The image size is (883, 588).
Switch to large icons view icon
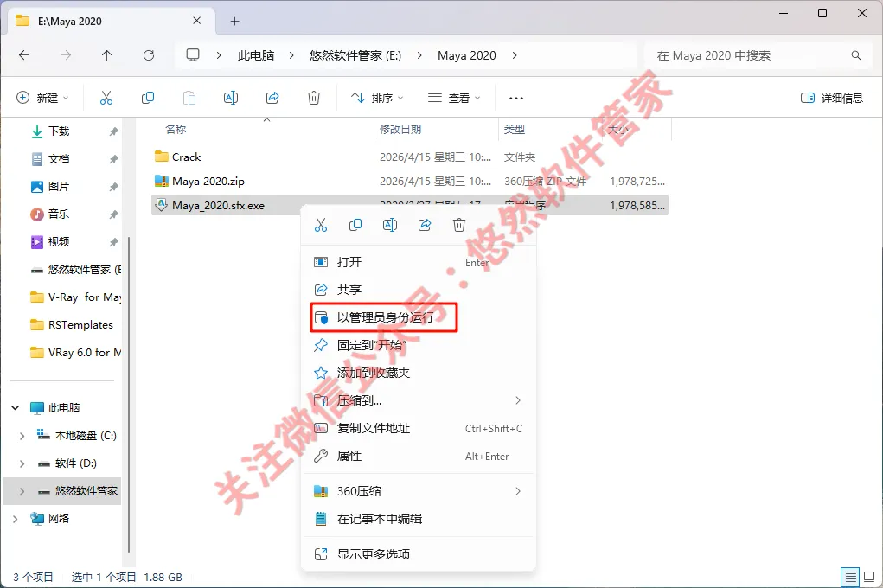coord(869,578)
